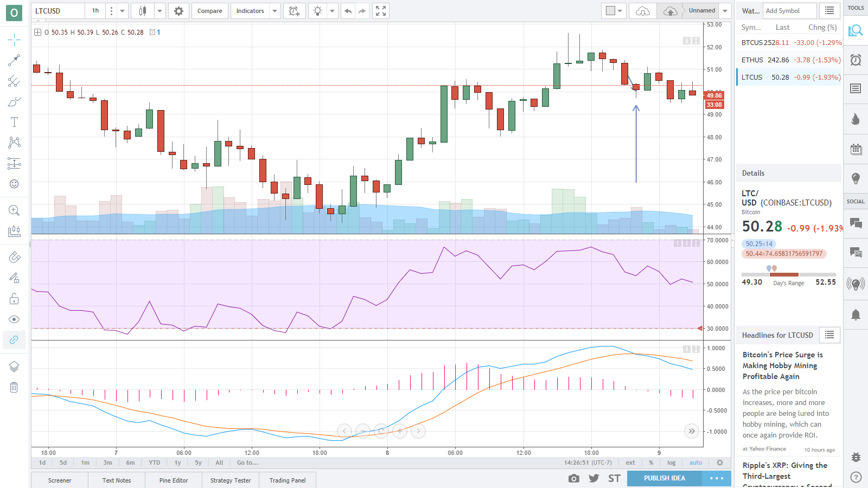Image resolution: width=868 pixels, height=488 pixels.
Task: Select the brush drawing tool
Action: coord(14,101)
